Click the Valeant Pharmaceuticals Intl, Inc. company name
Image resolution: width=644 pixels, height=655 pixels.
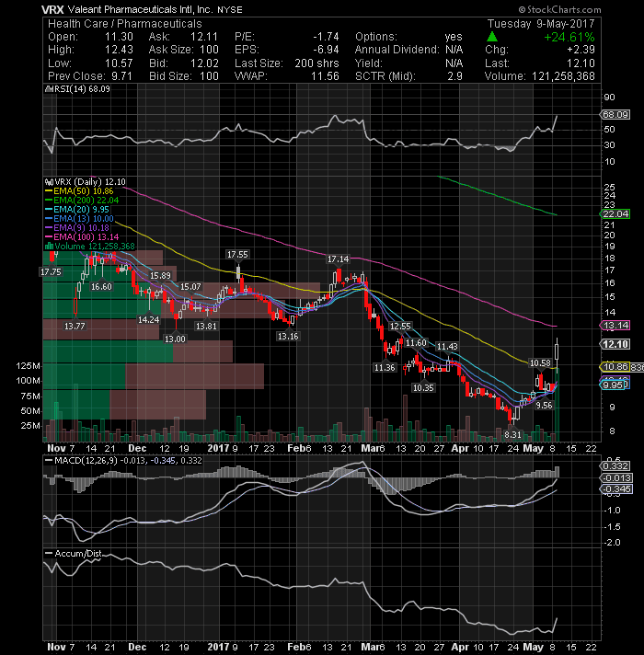click(x=141, y=9)
